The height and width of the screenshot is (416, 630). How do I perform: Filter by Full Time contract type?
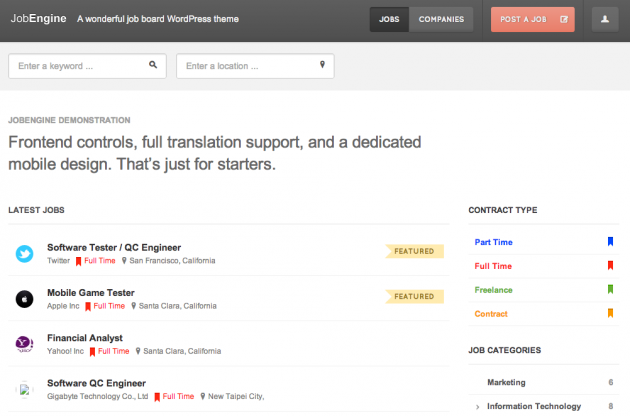[x=493, y=266]
